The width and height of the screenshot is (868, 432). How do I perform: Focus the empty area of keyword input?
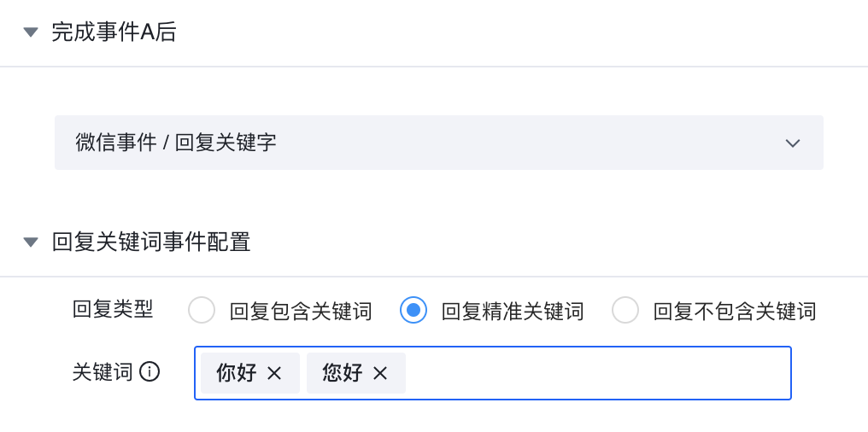598,373
